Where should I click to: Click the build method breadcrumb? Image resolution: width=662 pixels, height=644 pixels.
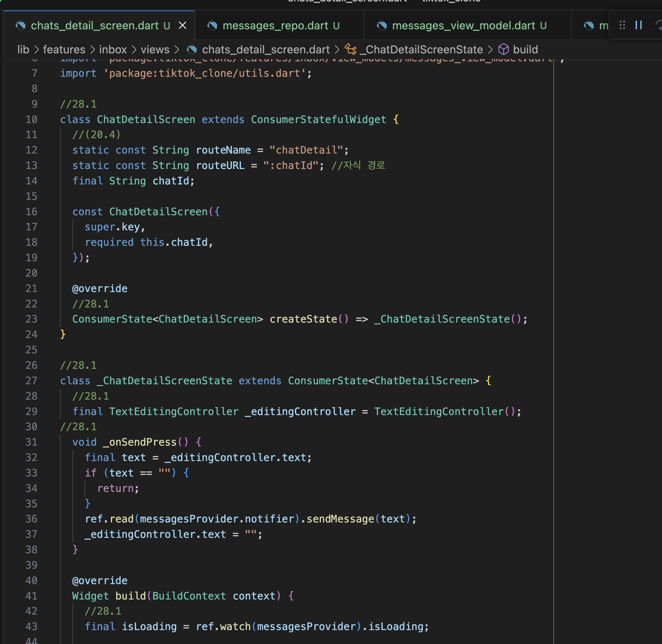pyautogui.click(x=525, y=50)
